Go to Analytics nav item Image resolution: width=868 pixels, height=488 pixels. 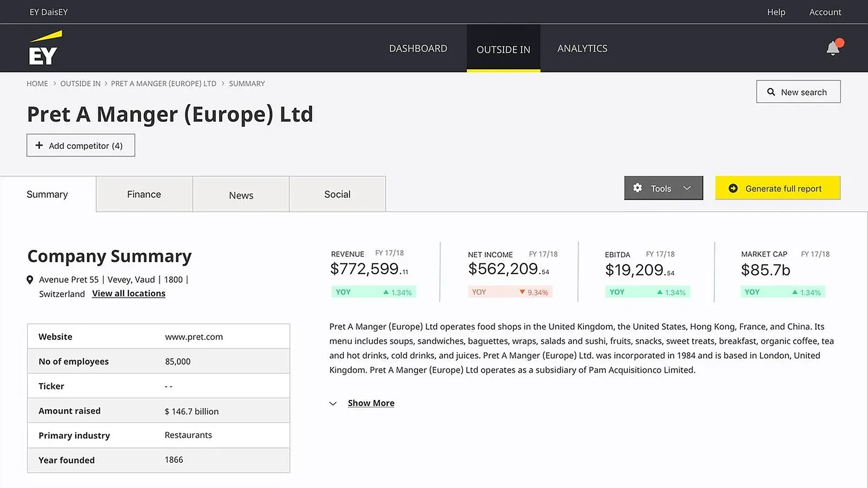click(x=582, y=48)
